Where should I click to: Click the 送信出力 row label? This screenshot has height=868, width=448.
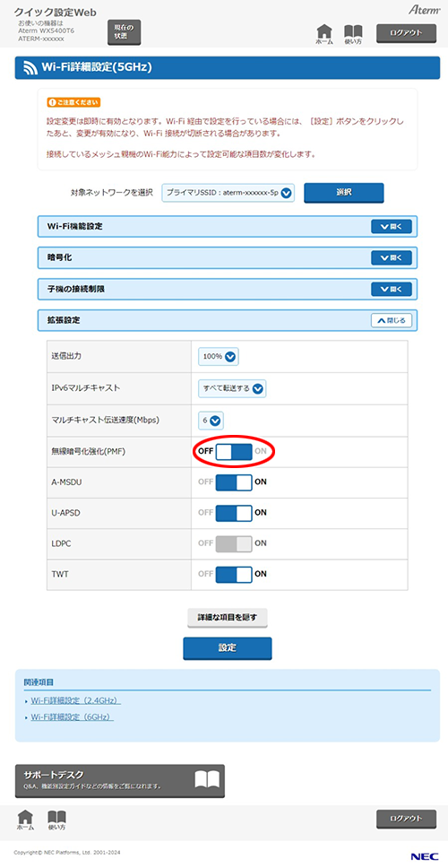[x=66, y=357]
